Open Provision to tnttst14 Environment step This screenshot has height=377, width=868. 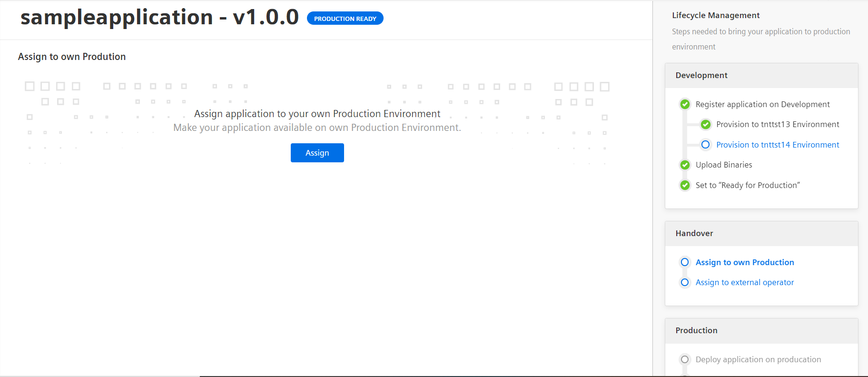pos(778,145)
